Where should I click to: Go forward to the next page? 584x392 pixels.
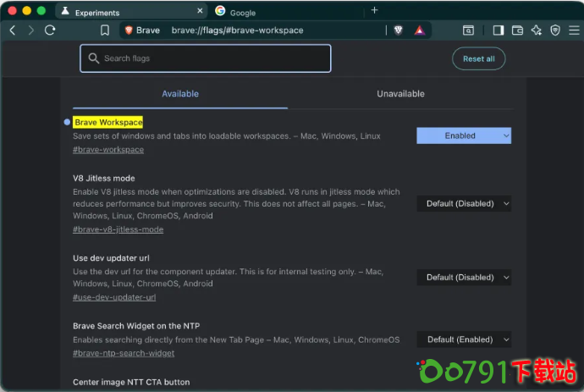(x=31, y=30)
